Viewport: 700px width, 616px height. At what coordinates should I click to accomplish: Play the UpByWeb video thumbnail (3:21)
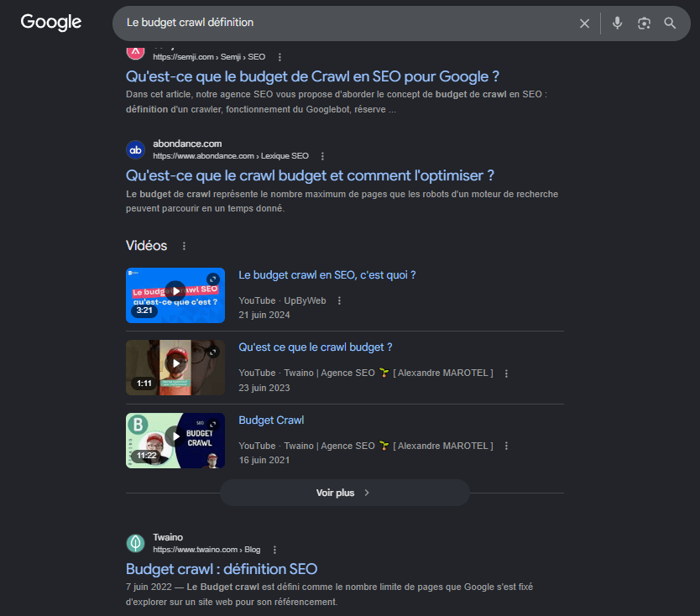(175, 295)
